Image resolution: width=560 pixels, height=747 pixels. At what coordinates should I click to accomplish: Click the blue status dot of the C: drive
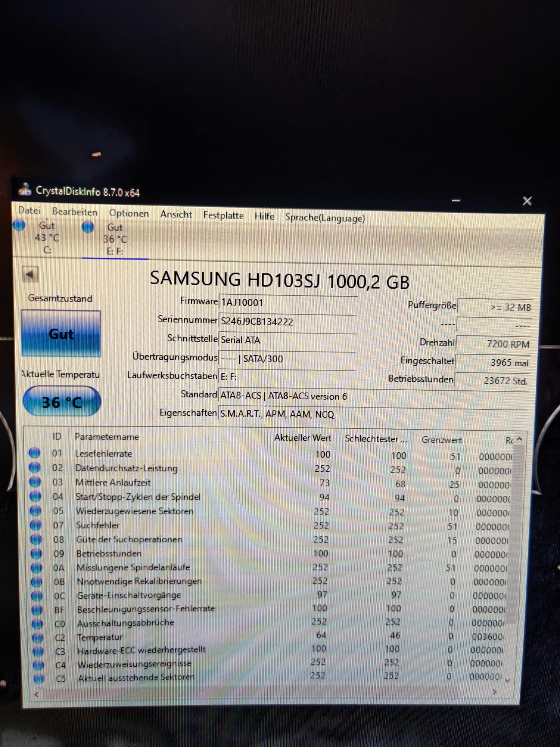(x=19, y=225)
